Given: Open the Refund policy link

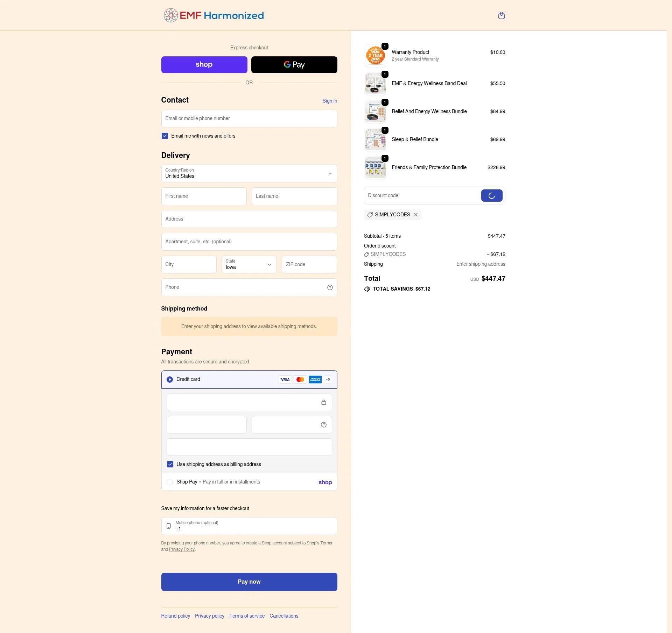Looking at the screenshot, I should coord(175,616).
